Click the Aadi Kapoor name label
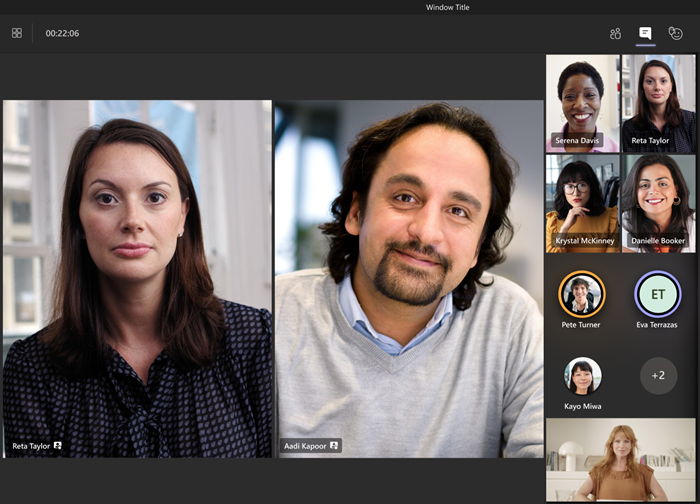The height and width of the screenshot is (504, 700). (x=304, y=446)
